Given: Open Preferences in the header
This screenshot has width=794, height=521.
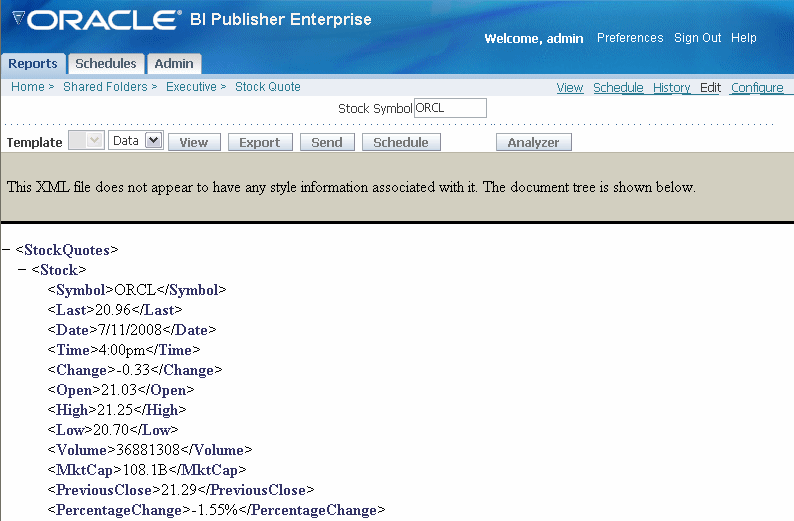Looking at the screenshot, I should 629,38.
